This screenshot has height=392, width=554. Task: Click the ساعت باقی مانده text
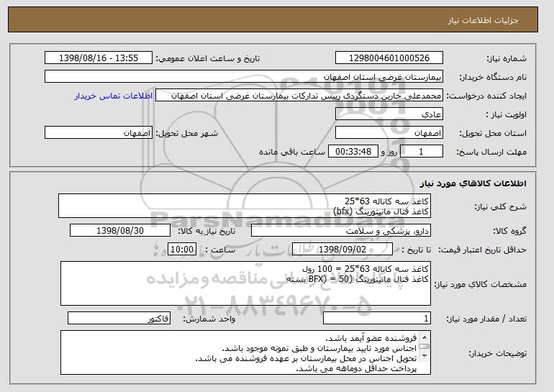click(x=292, y=152)
